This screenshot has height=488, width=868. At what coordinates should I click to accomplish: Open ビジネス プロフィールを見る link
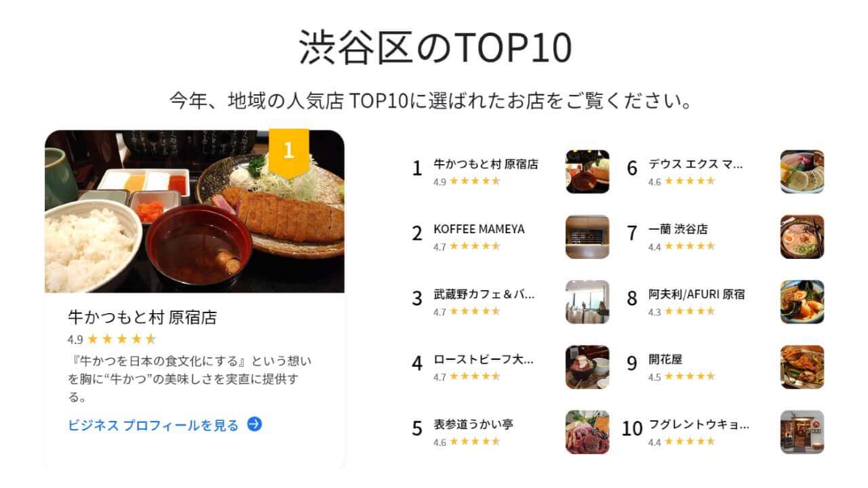tap(153, 426)
